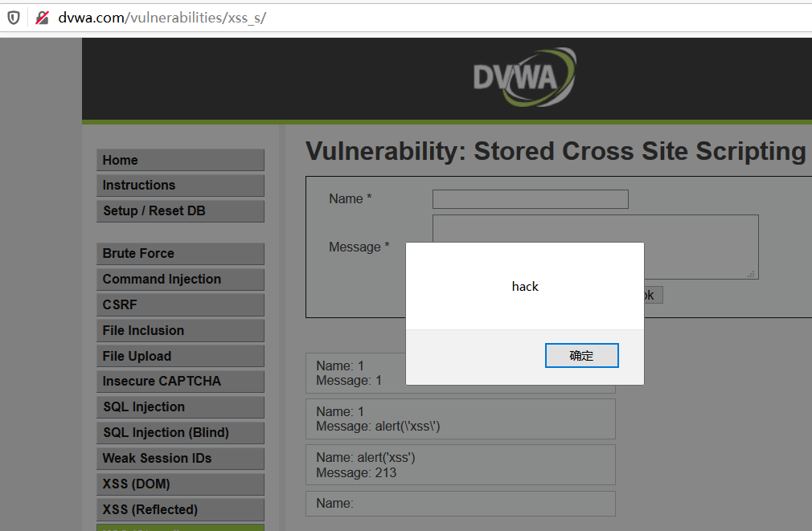Click the insecure connection padlock icon
Viewport: 812px width, 531px height.
(42, 18)
